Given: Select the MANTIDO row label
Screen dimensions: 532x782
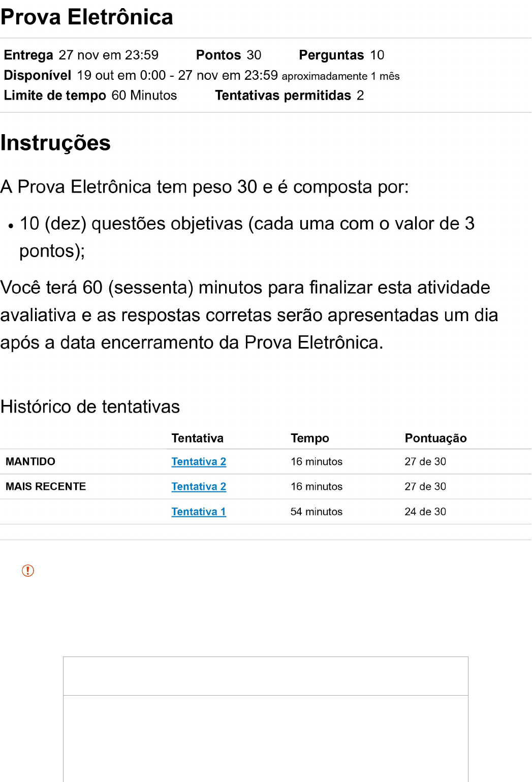Looking at the screenshot, I should point(30,461).
